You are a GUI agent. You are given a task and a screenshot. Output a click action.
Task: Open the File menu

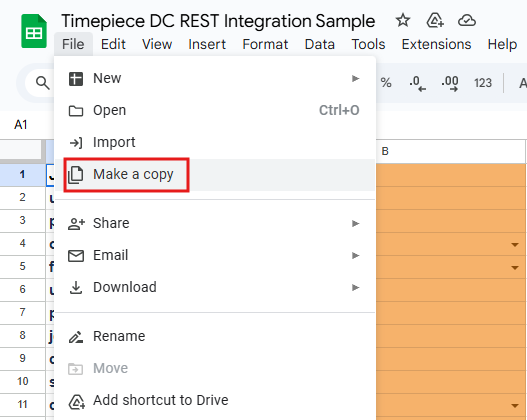pos(73,44)
